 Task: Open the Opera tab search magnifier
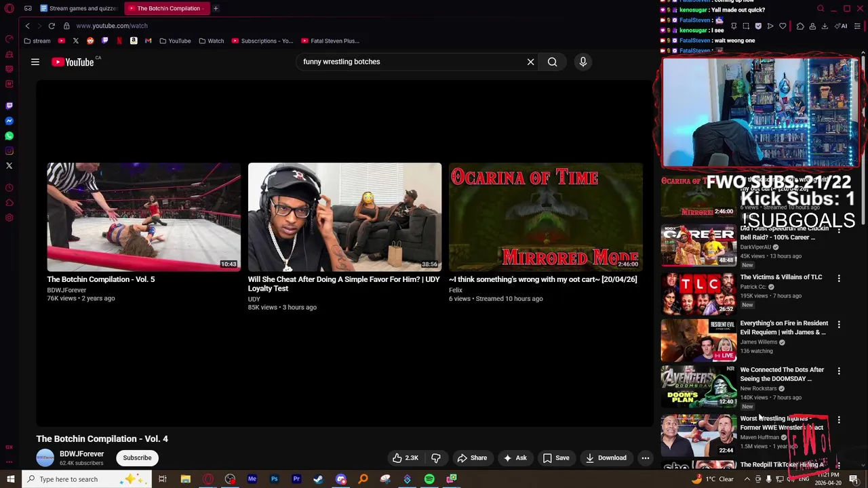coord(821,9)
